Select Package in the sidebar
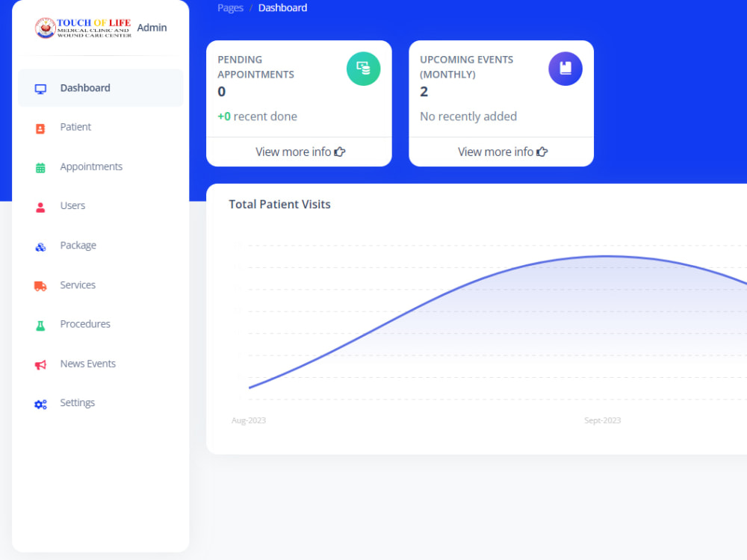 [101, 245]
